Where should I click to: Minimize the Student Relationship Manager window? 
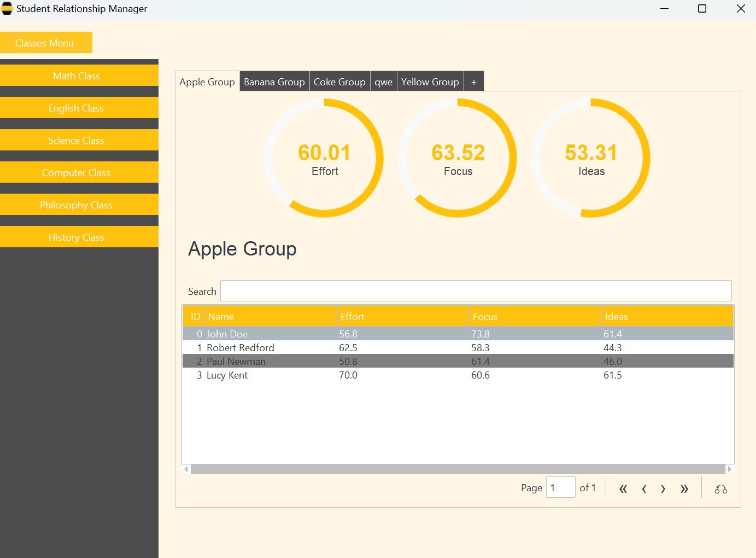click(664, 9)
